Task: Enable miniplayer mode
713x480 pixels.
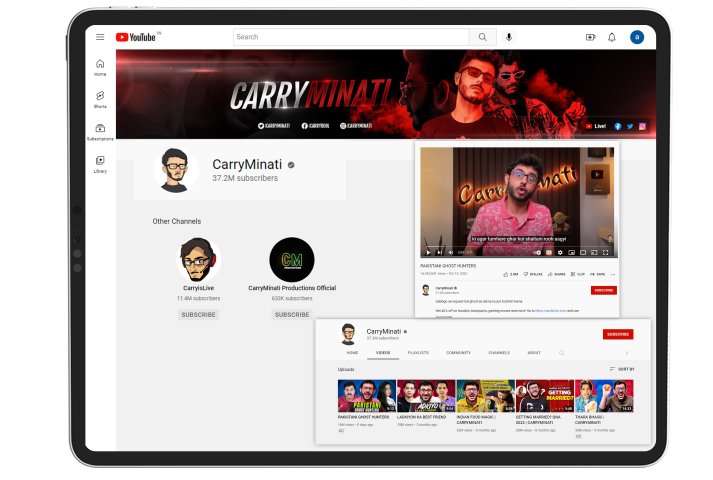Action: 572,252
